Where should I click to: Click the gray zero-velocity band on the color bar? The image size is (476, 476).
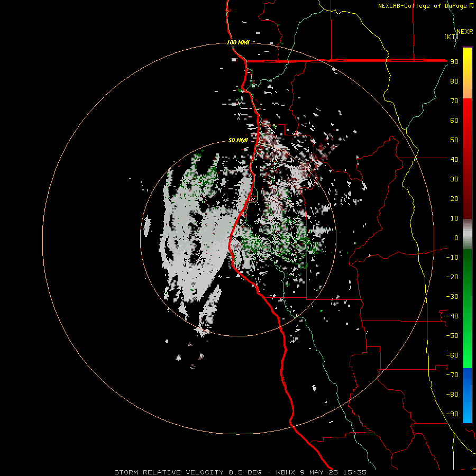tap(467, 234)
